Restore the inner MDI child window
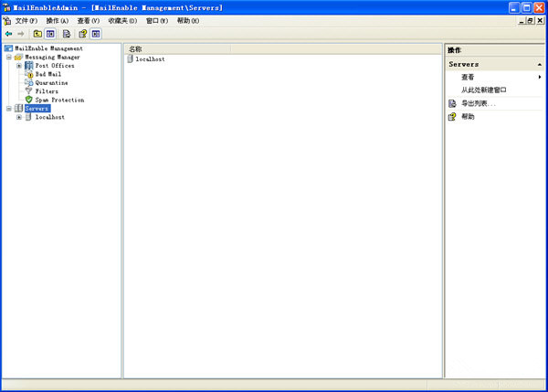The height and width of the screenshot is (392, 548). tap(531, 21)
